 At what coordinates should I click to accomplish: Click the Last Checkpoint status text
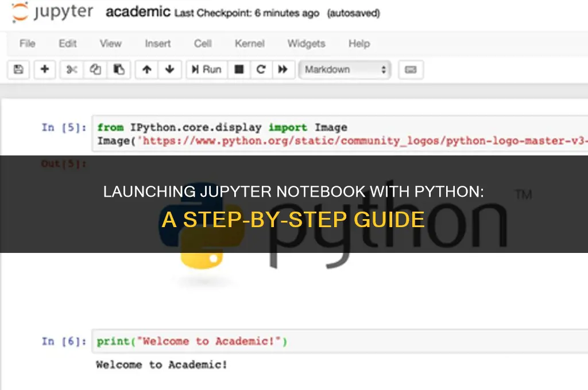click(x=247, y=13)
